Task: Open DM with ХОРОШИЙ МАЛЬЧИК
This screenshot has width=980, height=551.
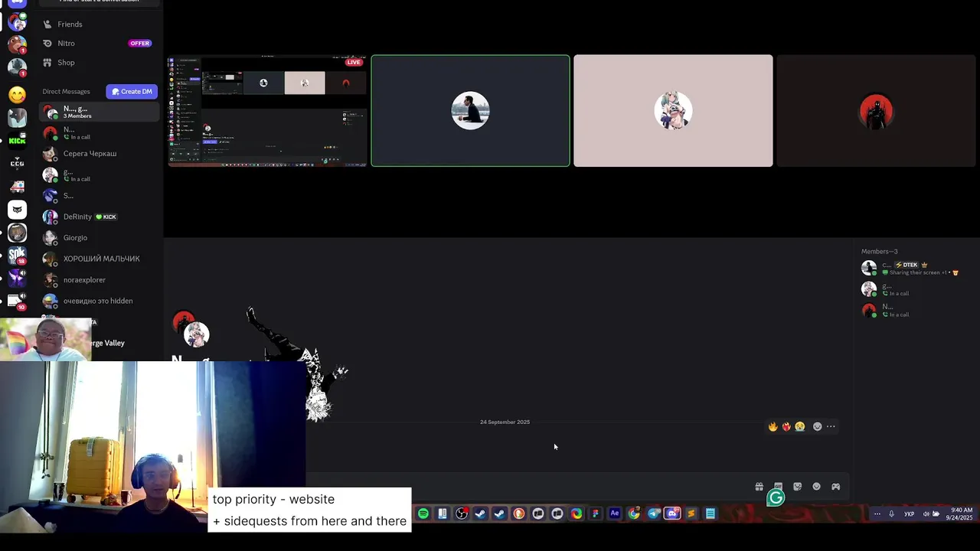Action: (x=100, y=259)
